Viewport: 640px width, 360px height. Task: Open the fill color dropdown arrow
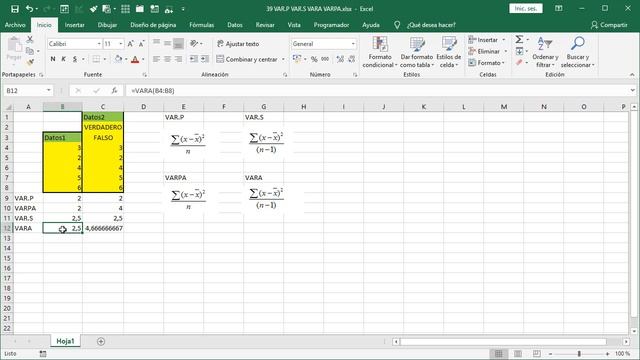pos(126,59)
